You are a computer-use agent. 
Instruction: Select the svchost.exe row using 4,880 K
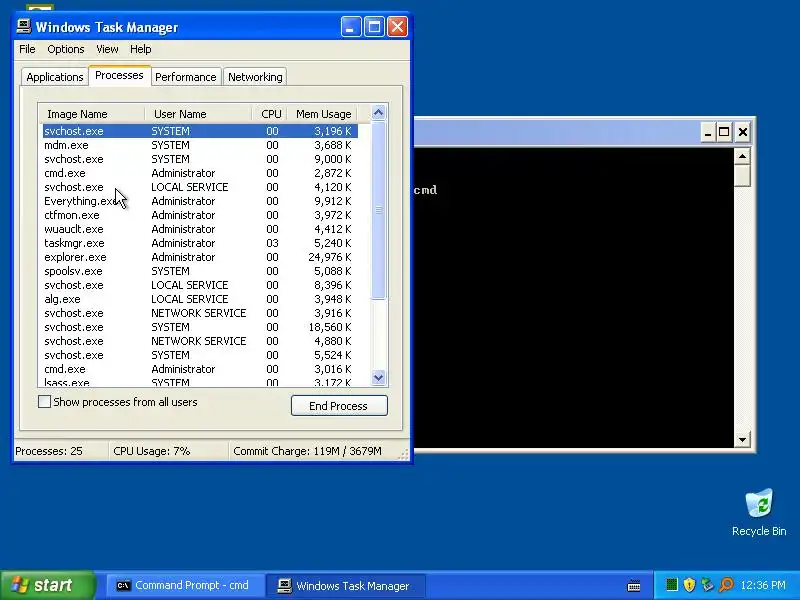[200, 341]
